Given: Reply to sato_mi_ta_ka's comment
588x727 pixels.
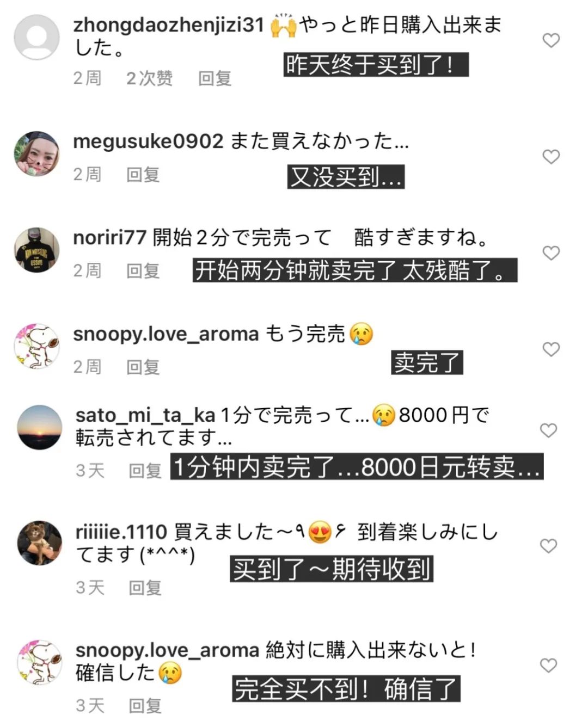Looking at the screenshot, I should pos(145,471).
